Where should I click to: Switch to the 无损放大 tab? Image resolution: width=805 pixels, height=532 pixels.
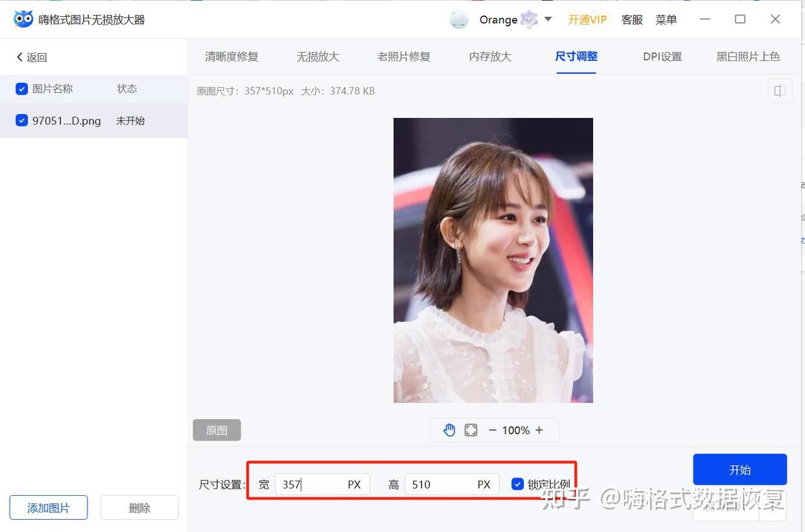coord(318,56)
